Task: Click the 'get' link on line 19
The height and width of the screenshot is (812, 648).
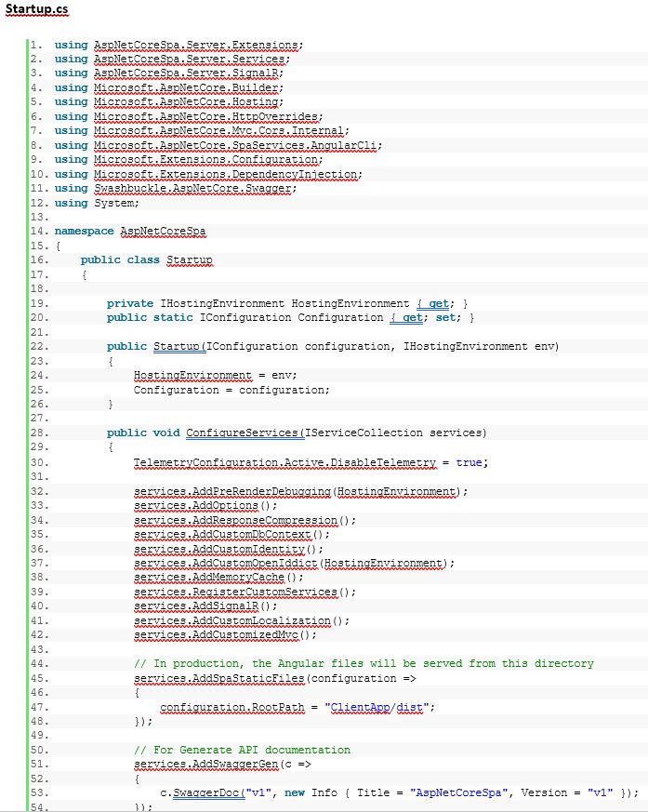Action: tap(439, 303)
